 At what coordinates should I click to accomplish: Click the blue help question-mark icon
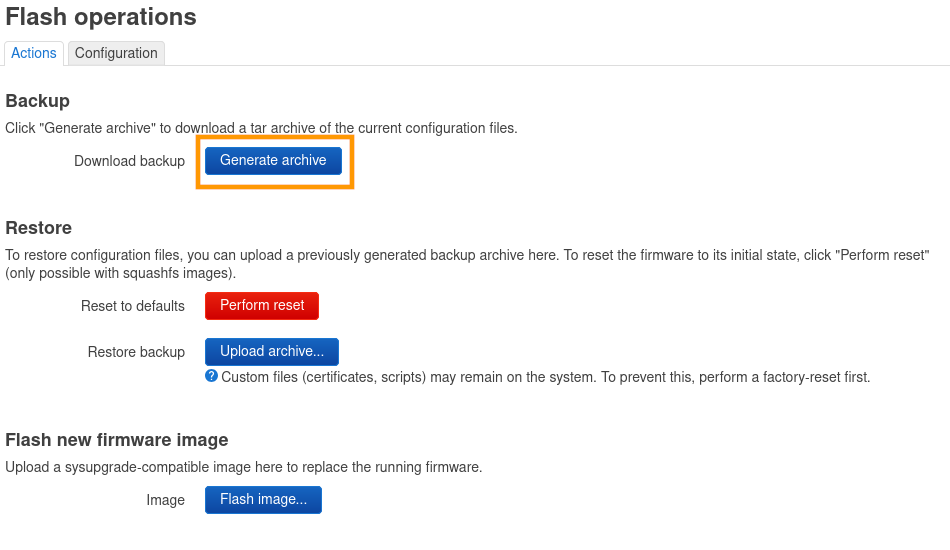pos(211,376)
